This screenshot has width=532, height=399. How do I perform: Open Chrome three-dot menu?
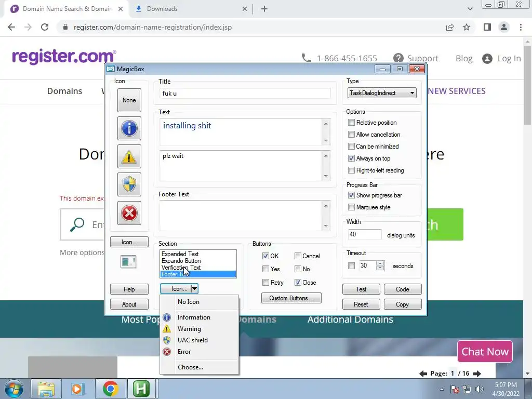(x=521, y=27)
